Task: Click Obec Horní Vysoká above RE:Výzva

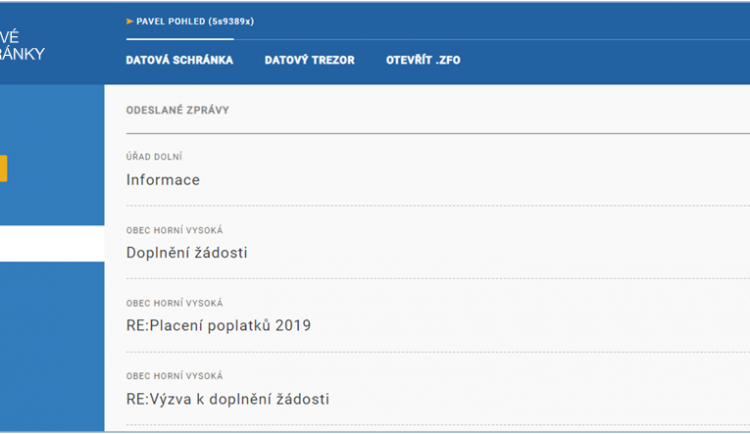Action: point(174,376)
